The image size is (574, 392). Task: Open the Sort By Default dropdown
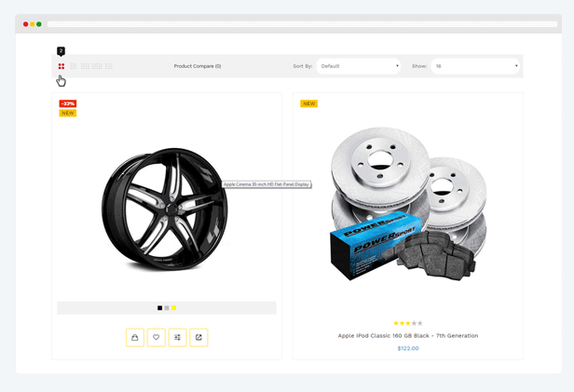[359, 66]
